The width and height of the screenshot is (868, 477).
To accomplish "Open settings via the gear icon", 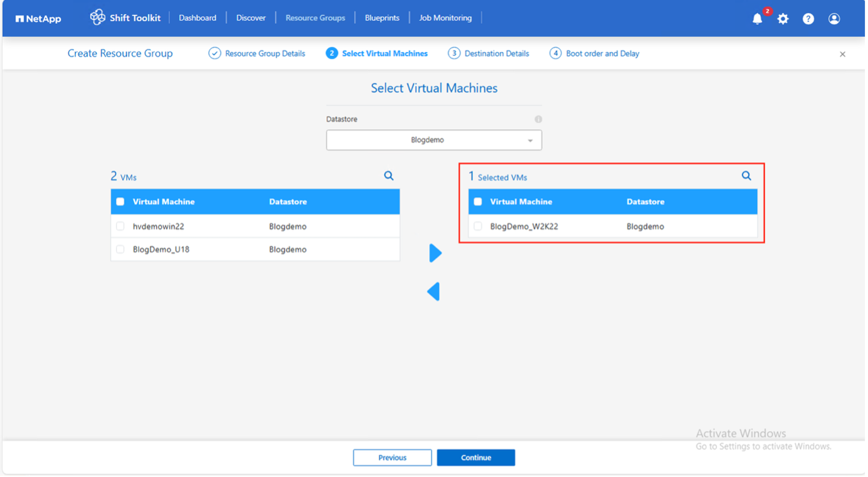I will tap(783, 19).
